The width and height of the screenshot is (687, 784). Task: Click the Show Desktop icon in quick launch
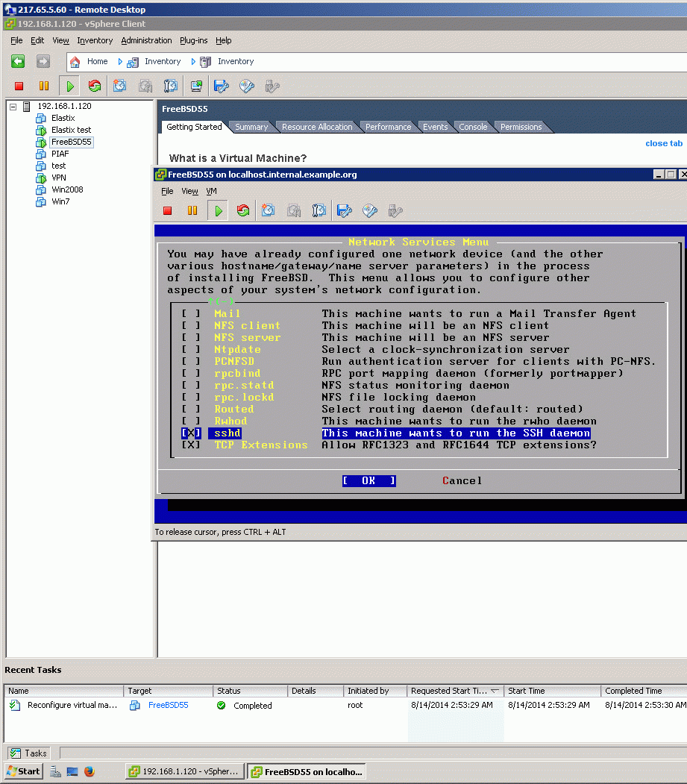coord(72,771)
